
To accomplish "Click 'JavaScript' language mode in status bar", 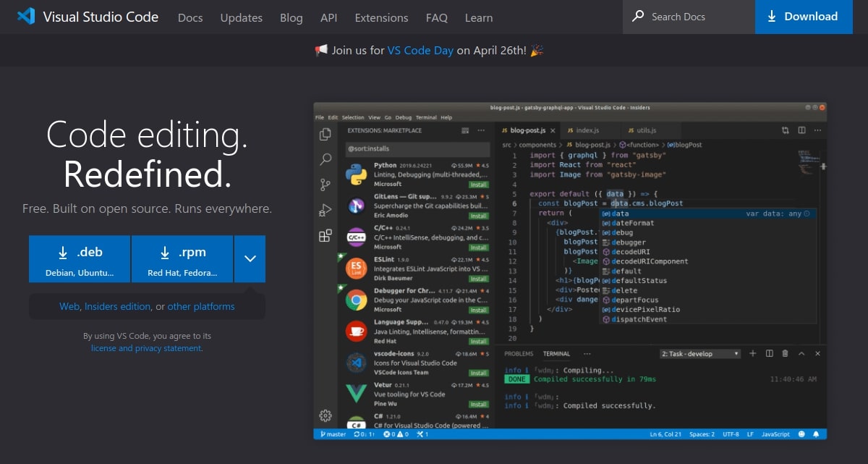I will 775,434.
